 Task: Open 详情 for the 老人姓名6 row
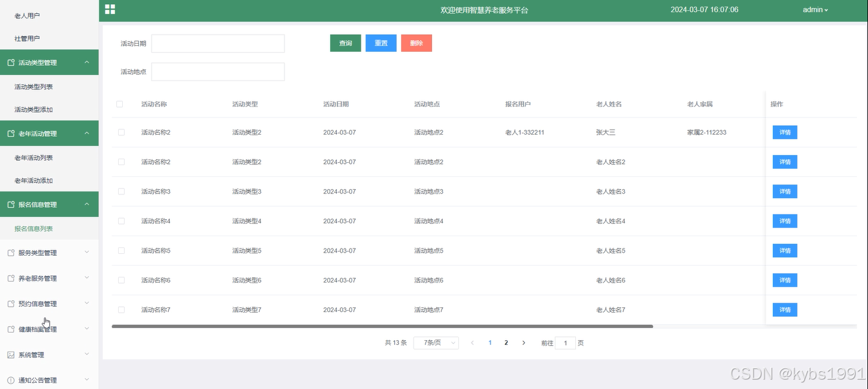(785, 280)
